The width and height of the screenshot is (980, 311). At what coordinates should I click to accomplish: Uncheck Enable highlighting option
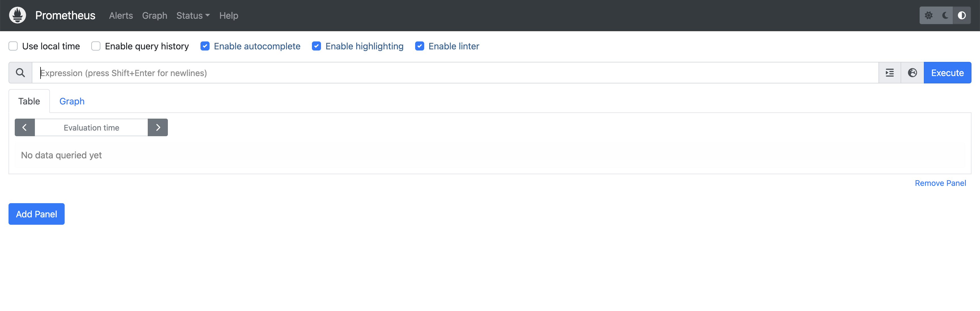click(316, 46)
